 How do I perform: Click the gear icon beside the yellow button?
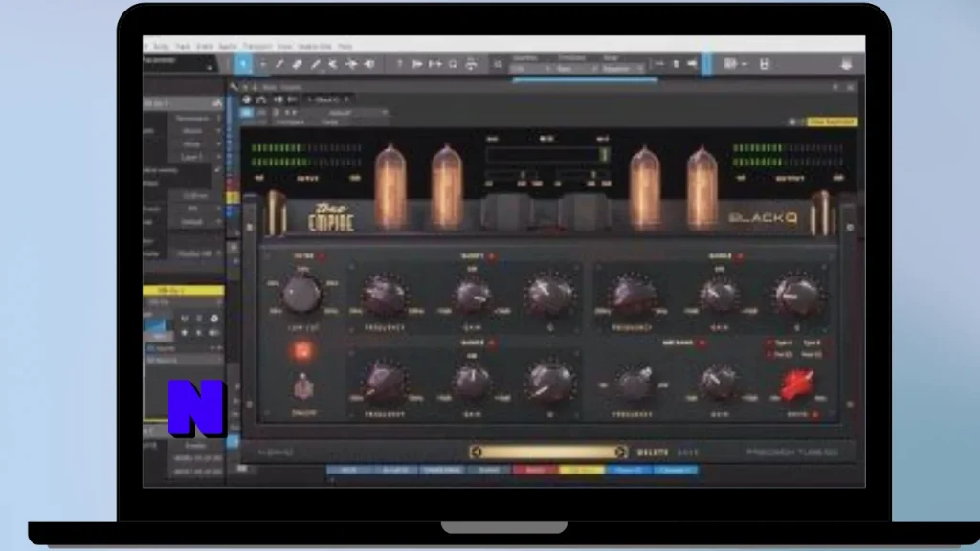(x=791, y=121)
